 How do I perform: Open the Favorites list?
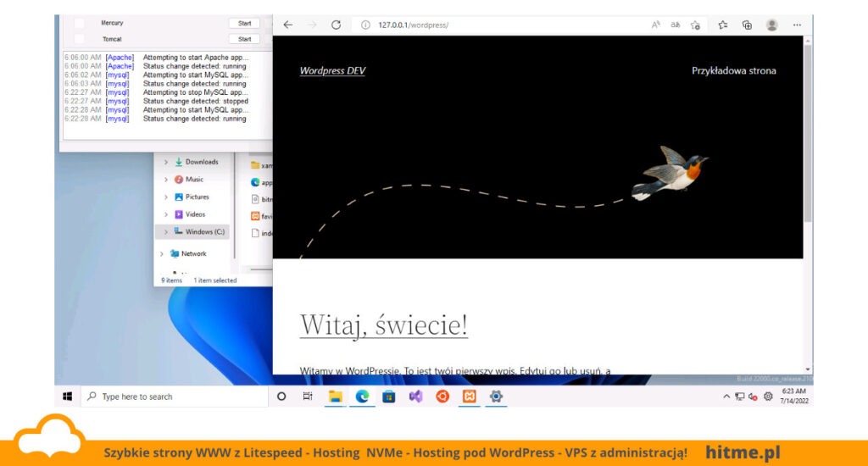(x=723, y=25)
